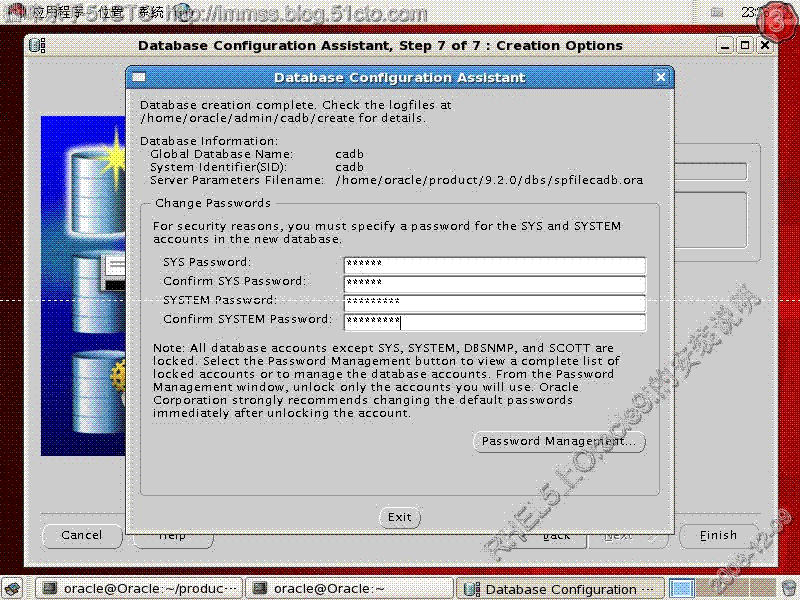
Task: Click the Global Database Name value cadb
Action: (x=349, y=154)
